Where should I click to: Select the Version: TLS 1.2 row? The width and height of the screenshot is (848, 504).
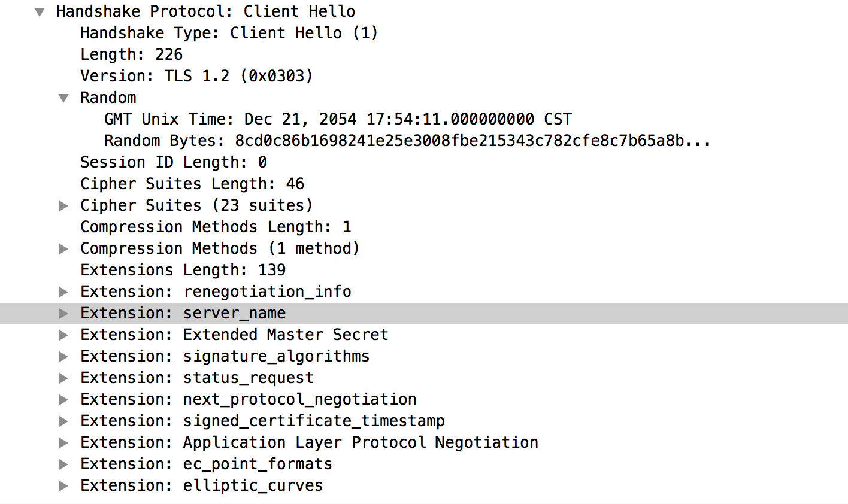click(196, 76)
